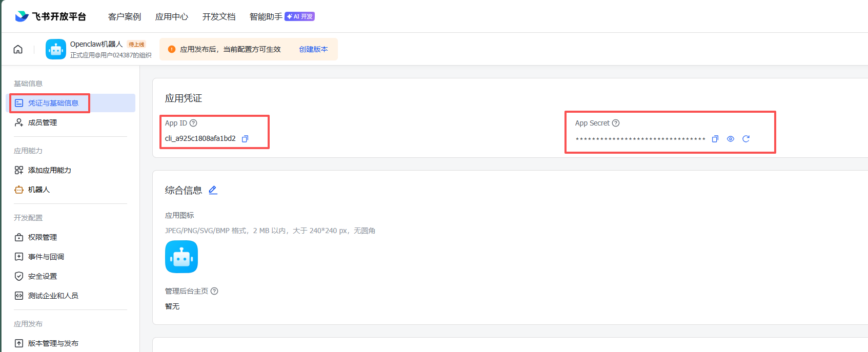Copy the App ID value

(x=245, y=139)
